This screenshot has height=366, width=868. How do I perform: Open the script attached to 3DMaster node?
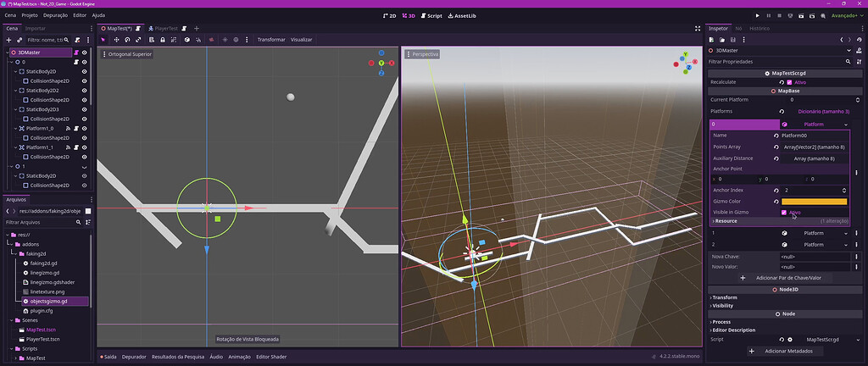[x=76, y=52]
